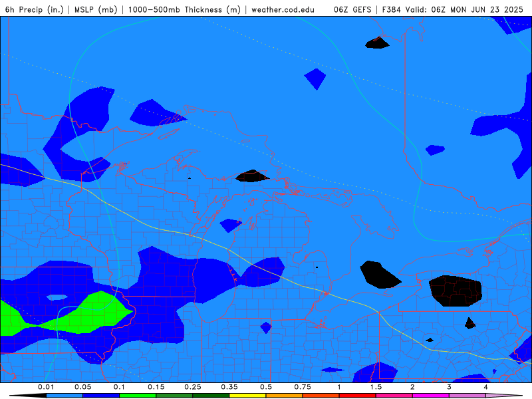Click the 'F384' forecast hour text

[392, 9]
